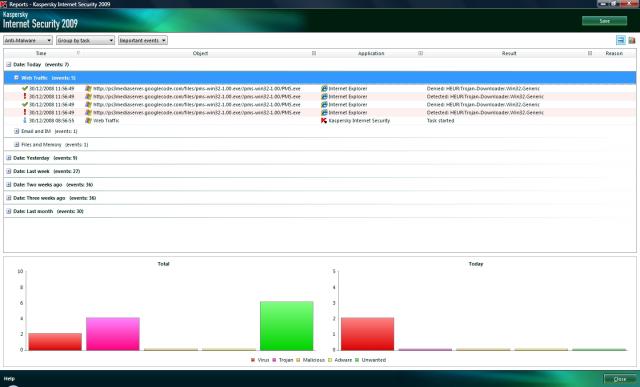Expand the Date: Three weeks ago group
The image size is (640, 387).
pos(9,198)
